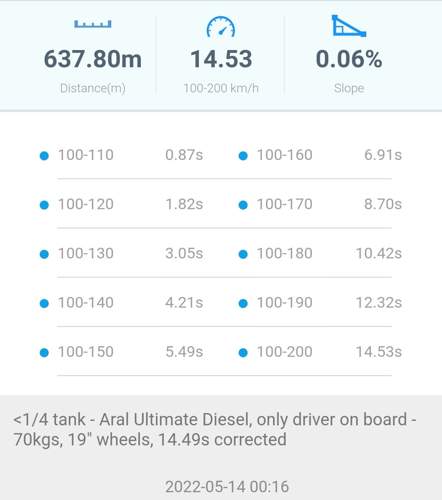Tap the distance ruler icon
The image size is (442, 500).
(93, 24)
